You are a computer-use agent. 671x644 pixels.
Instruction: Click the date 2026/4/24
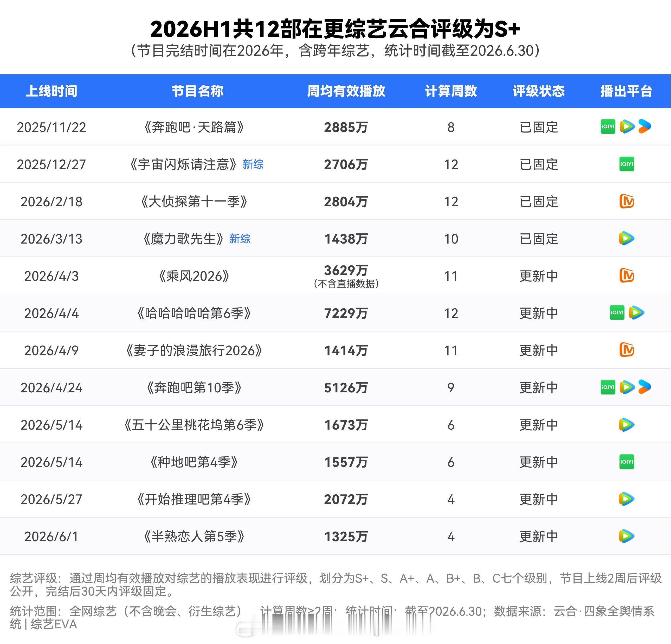[52, 388]
